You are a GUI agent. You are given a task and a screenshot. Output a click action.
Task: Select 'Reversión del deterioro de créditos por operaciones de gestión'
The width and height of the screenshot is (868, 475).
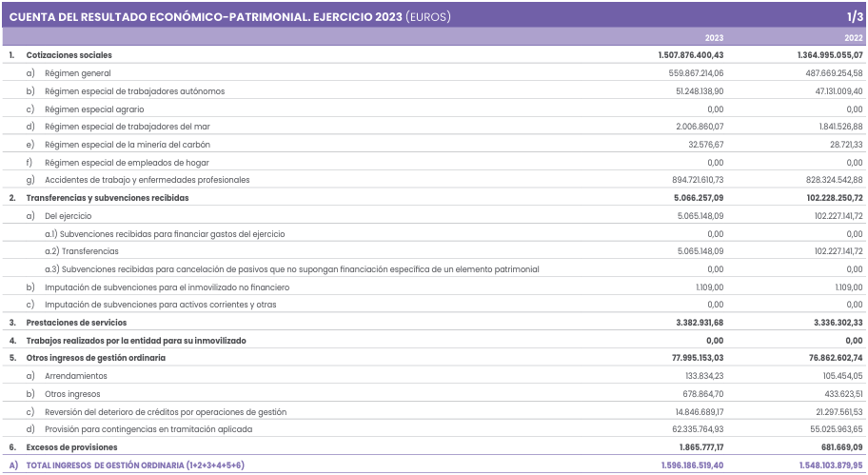click(166, 412)
